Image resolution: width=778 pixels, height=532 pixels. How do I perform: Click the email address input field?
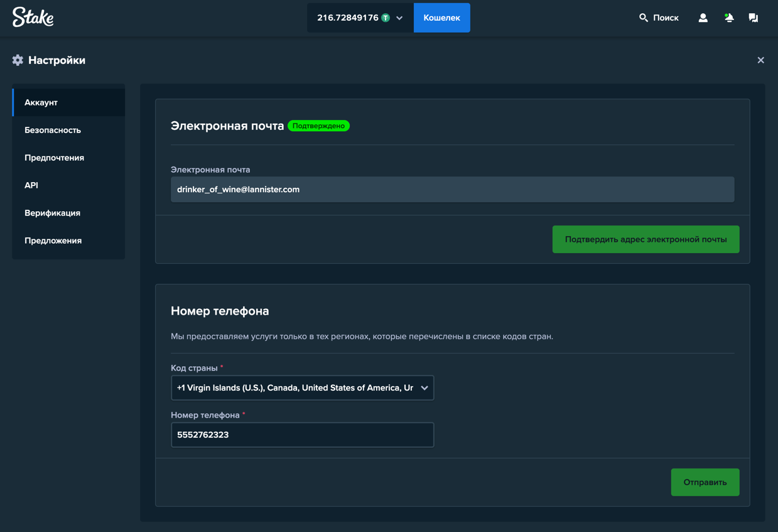click(x=453, y=189)
